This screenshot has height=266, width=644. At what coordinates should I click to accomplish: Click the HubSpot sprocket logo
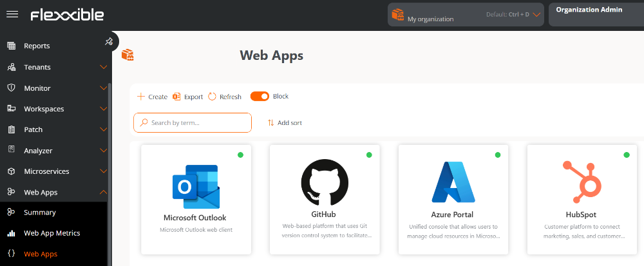582,182
